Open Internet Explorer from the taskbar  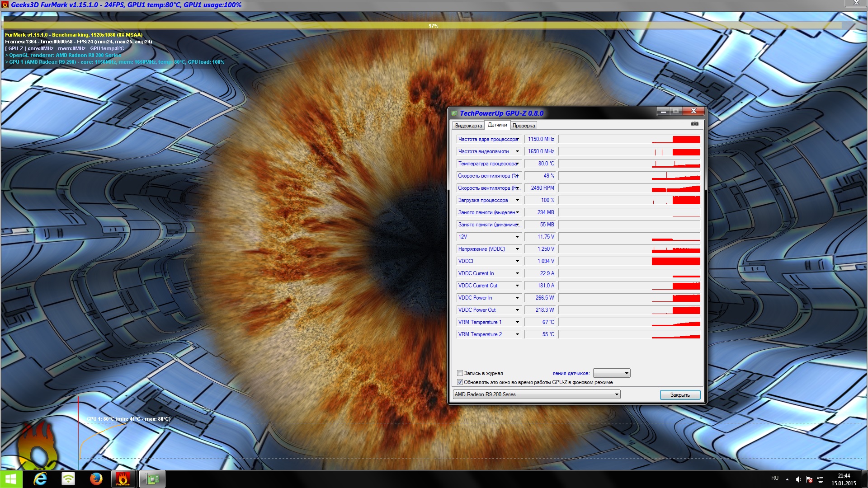(41, 479)
